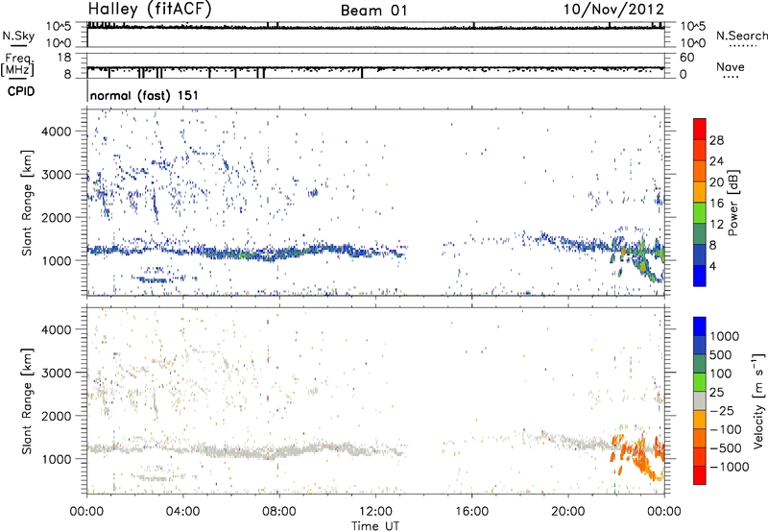This screenshot has height=532, width=768.
Task: Click the '4000' tick on power panel axis
Action: [56, 132]
